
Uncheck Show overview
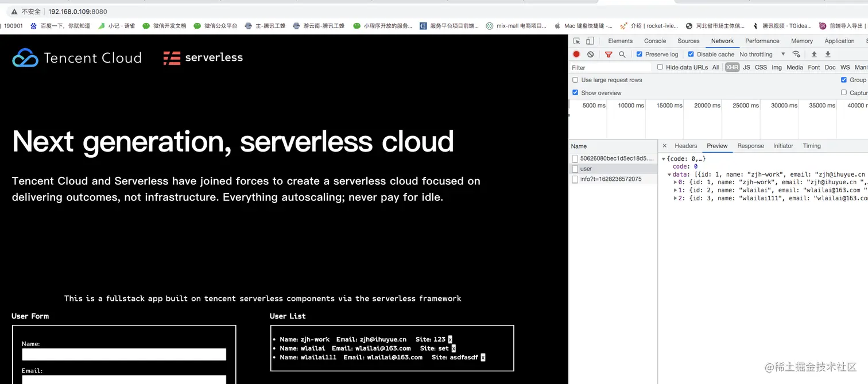pos(575,92)
